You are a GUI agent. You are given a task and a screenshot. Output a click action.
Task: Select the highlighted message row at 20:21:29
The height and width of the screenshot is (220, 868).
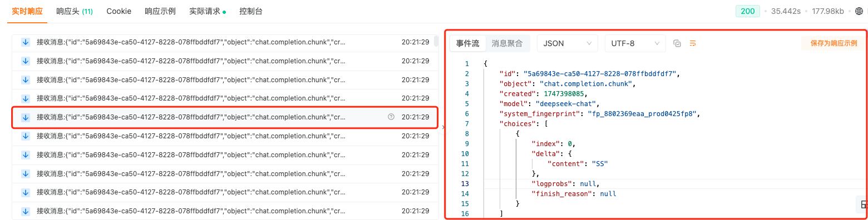click(225, 117)
